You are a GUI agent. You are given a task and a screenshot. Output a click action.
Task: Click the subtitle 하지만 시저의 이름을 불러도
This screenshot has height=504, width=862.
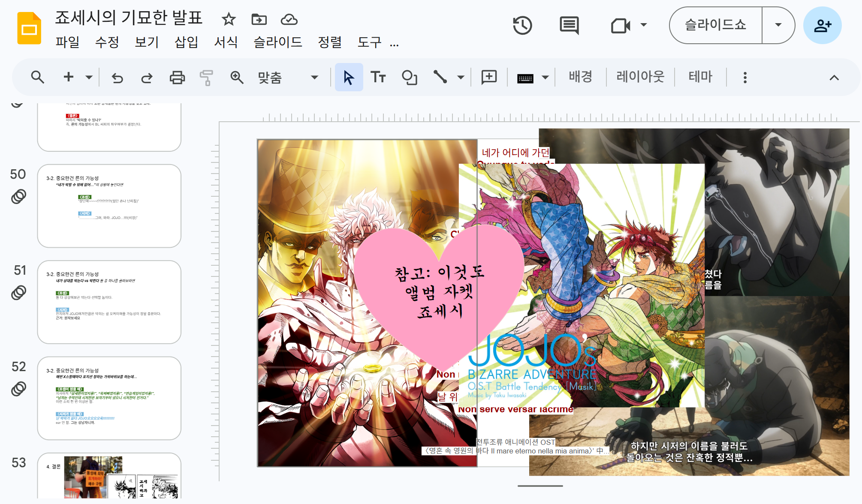pyautogui.click(x=689, y=446)
